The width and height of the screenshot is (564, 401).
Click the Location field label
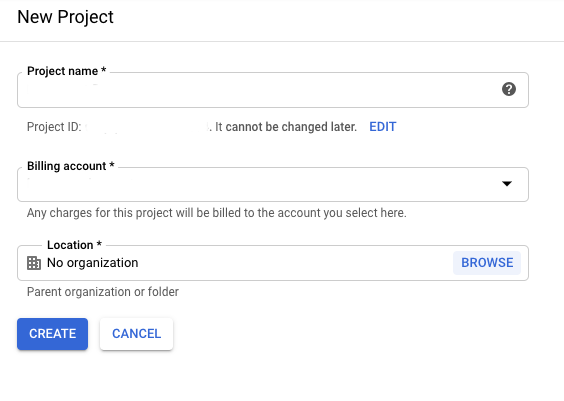74,245
